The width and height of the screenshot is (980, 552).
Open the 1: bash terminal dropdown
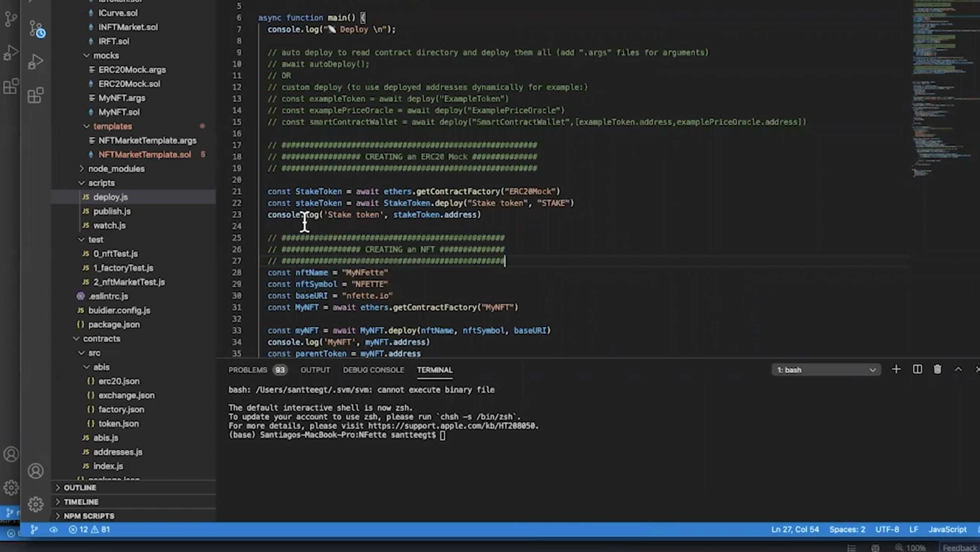pos(826,370)
